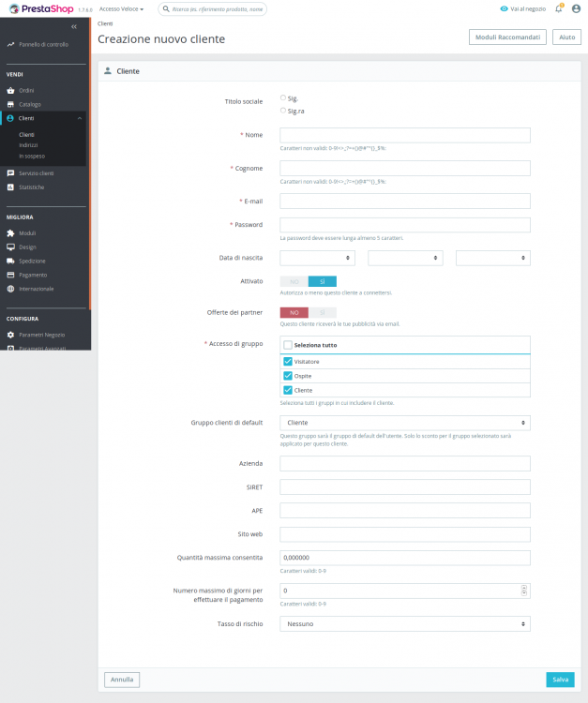Image resolution: width=588 pixels, height=703 pixels.
Task: Click the Clienti person icon in sidebar
Action: [10, 118]
